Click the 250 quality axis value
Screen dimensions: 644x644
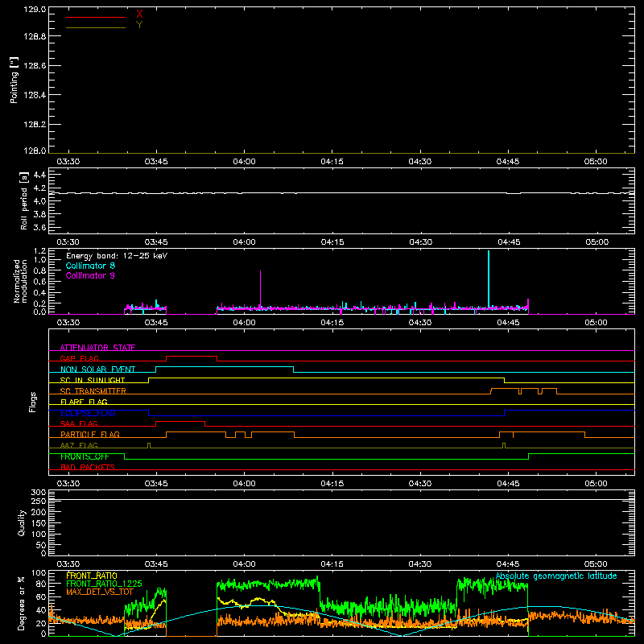coord(38,501)
